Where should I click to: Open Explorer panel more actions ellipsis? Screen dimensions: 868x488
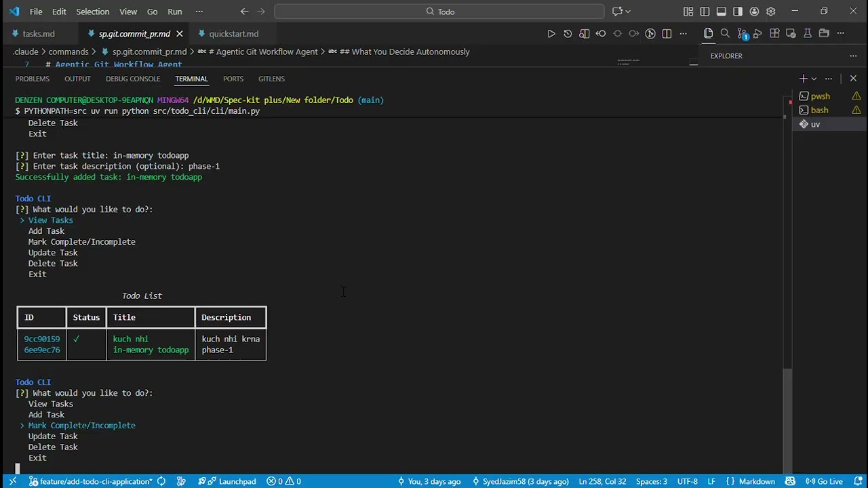(853, 56)
